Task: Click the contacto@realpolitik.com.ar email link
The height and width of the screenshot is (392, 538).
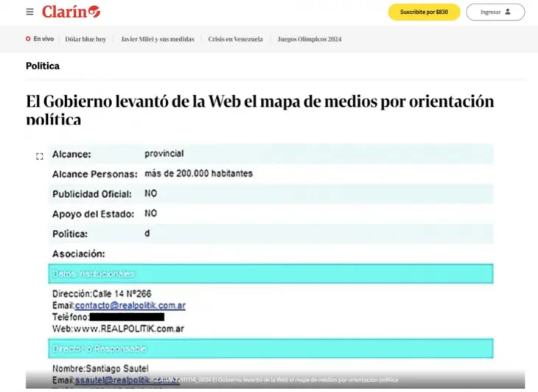Action: tap(130, 305)
